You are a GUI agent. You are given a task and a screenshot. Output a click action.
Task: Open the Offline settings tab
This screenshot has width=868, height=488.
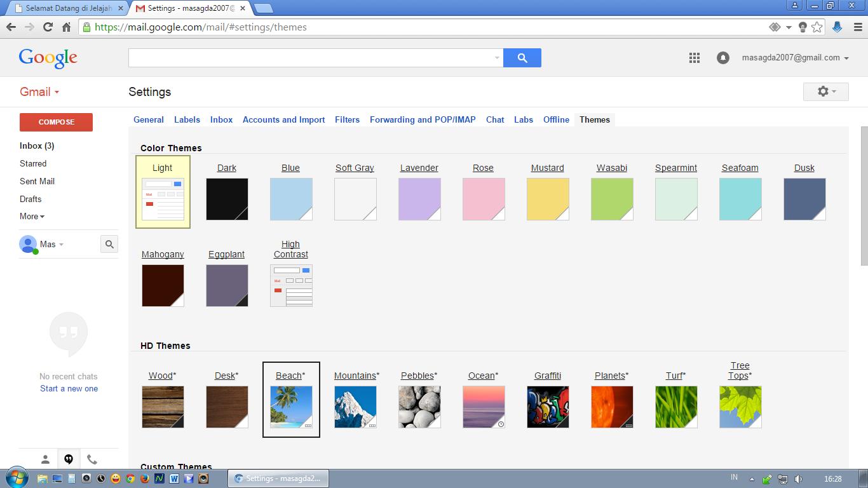(x=556, y=119)
